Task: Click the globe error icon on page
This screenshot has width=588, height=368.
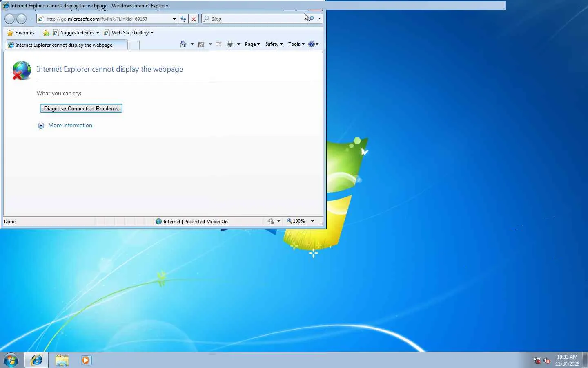Action: pos(22,70)
